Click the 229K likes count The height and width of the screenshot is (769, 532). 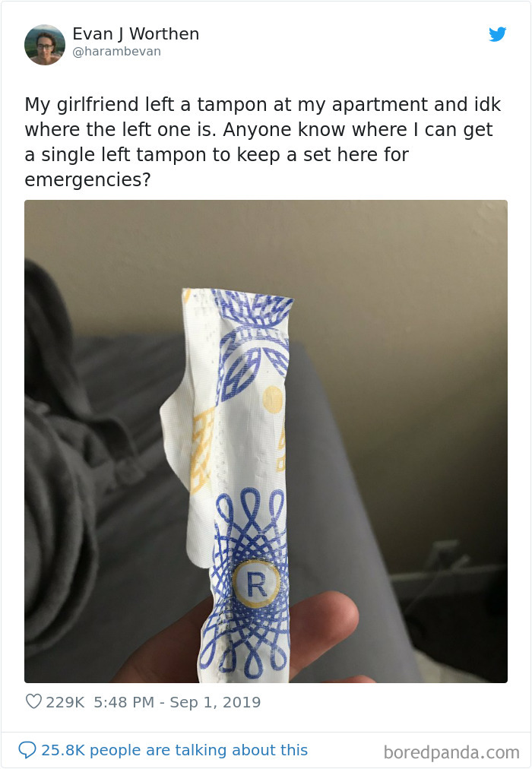65,702
